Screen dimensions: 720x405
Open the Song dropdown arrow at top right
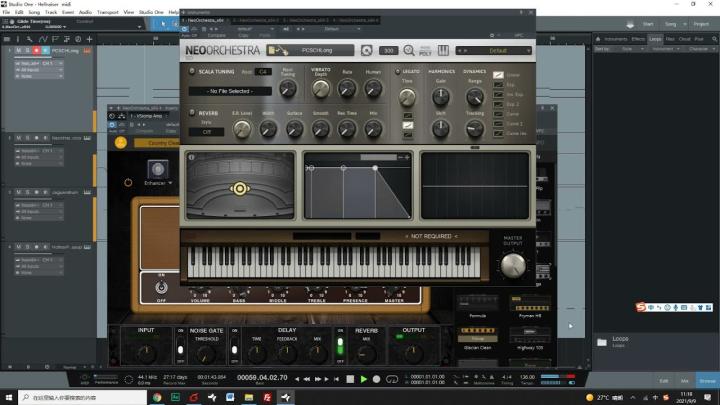tap(685, 24)
